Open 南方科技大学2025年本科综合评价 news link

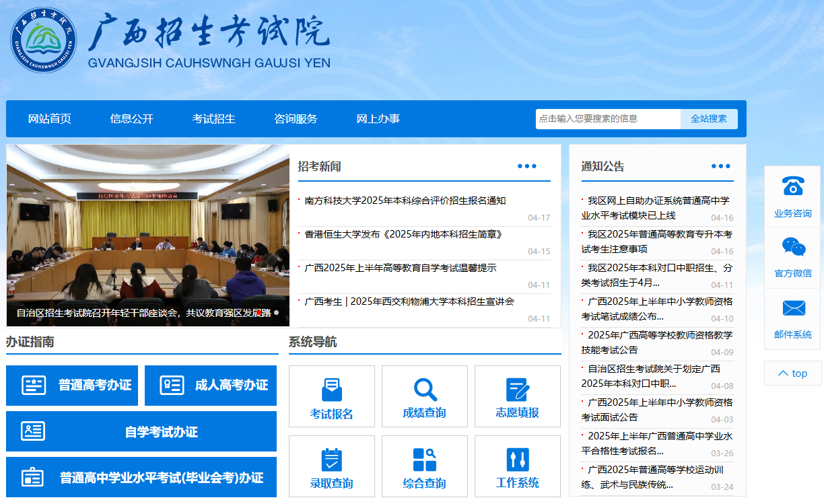[x=405, y=201]
